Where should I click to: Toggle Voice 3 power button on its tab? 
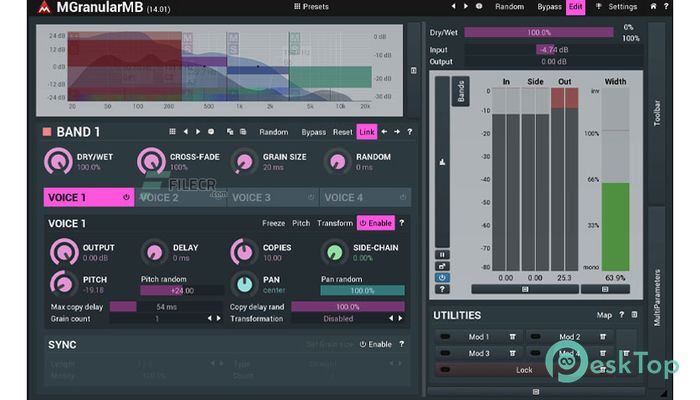[x=311, y=197]
